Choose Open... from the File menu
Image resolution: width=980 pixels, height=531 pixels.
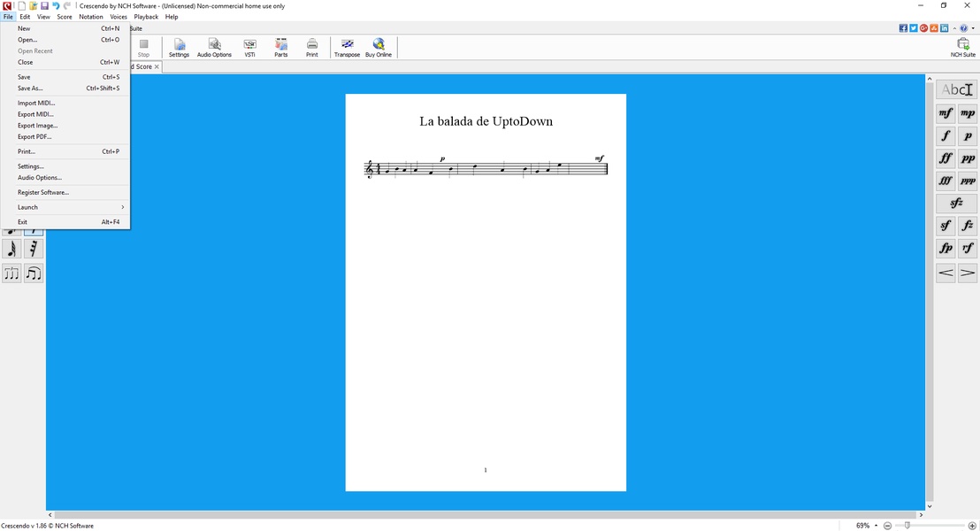tap(65, 40)
